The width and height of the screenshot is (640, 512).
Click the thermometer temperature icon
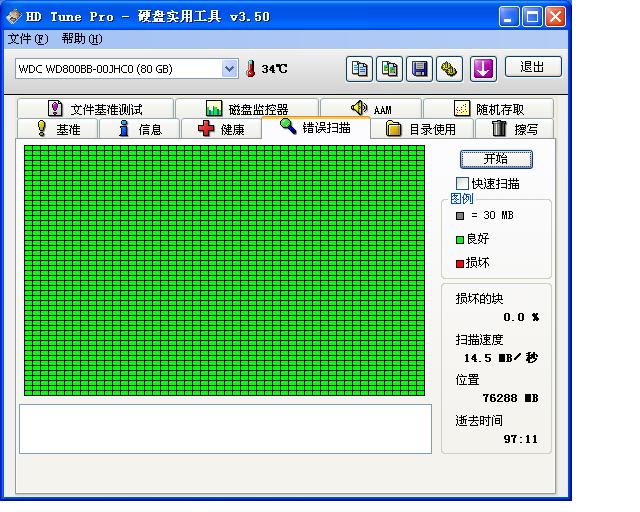[251, 69]
